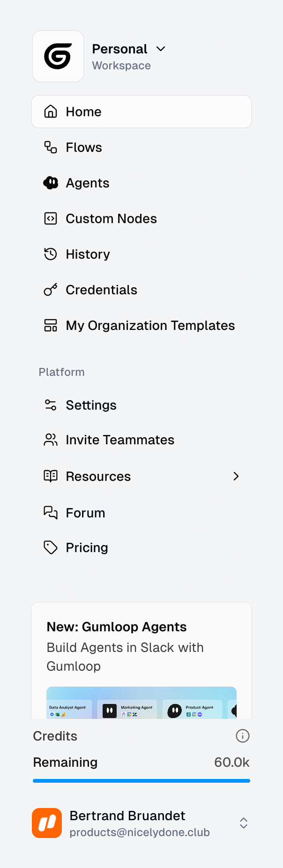Open History using the clock icon

51,254
